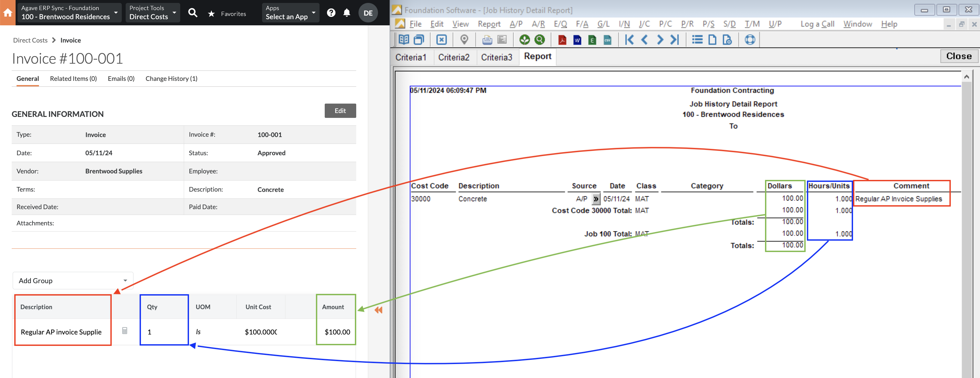Screen dimensions: 980x378
Task: Switch to Criteria2 tab
Action: pos(454,57)
